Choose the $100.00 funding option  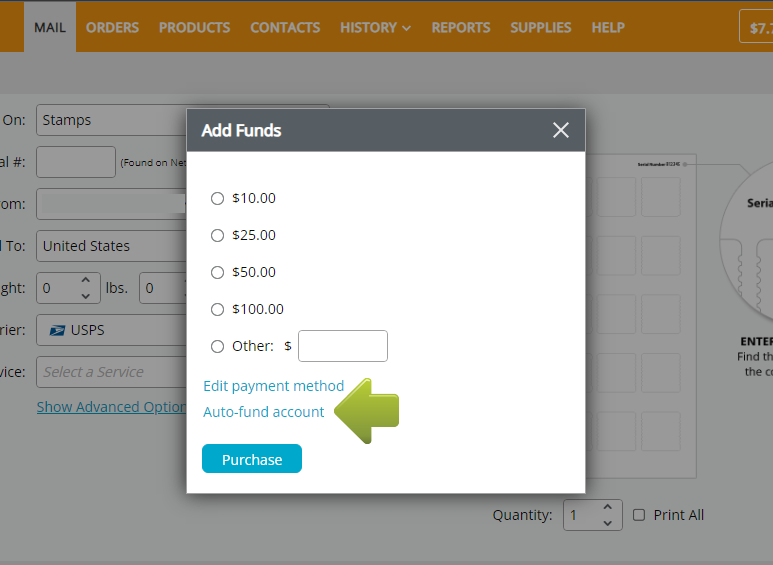point(217,309)
